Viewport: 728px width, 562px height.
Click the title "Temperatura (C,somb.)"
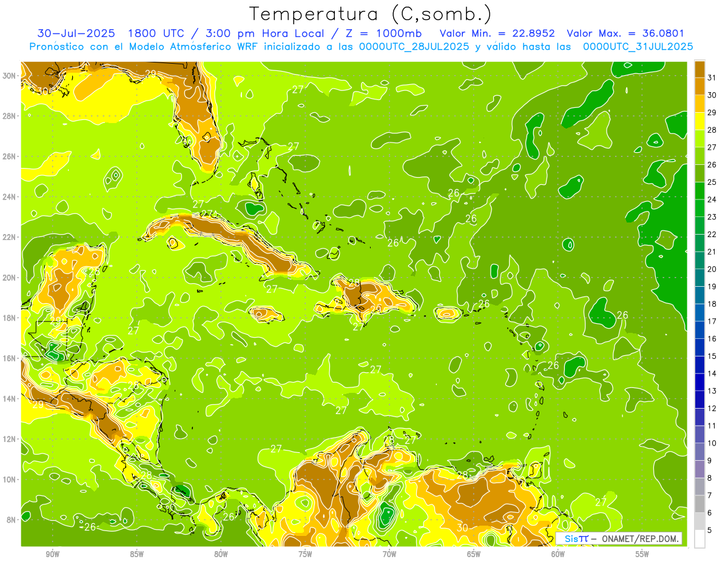pyautogui.click(x=371, y=14)
